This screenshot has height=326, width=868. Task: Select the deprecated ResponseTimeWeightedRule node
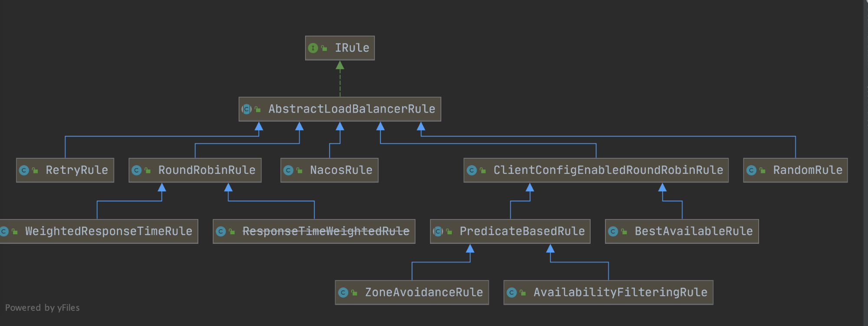click(x=314, y=232)
